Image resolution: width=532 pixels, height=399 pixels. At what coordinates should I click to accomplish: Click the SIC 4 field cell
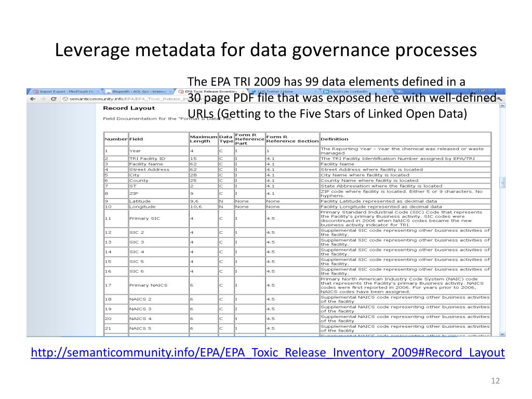click(158, 252)
